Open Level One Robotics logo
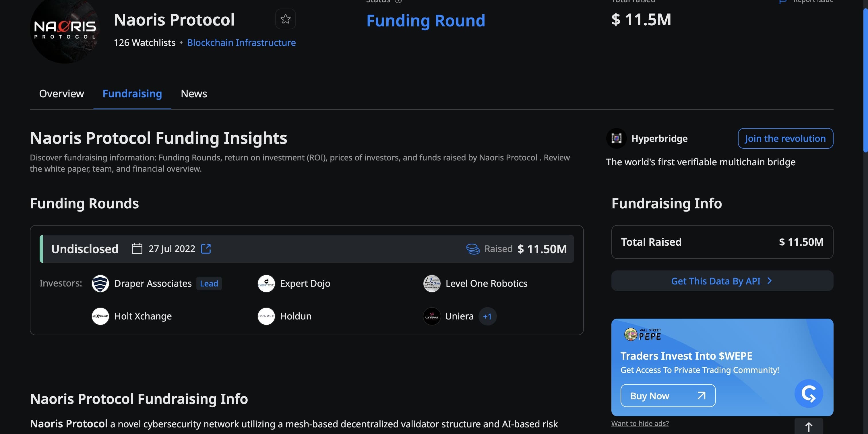 coord(432,283)
